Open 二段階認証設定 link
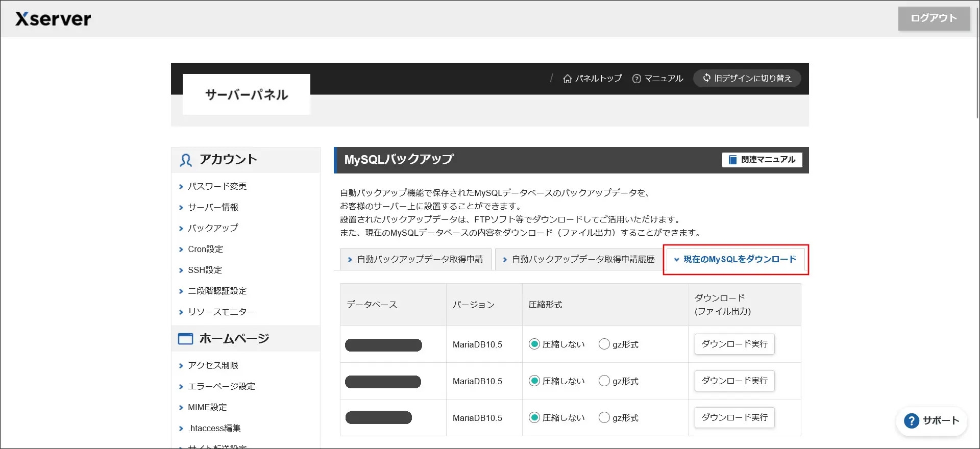Viewport: 980px width, 449px height. pos(217,291)
